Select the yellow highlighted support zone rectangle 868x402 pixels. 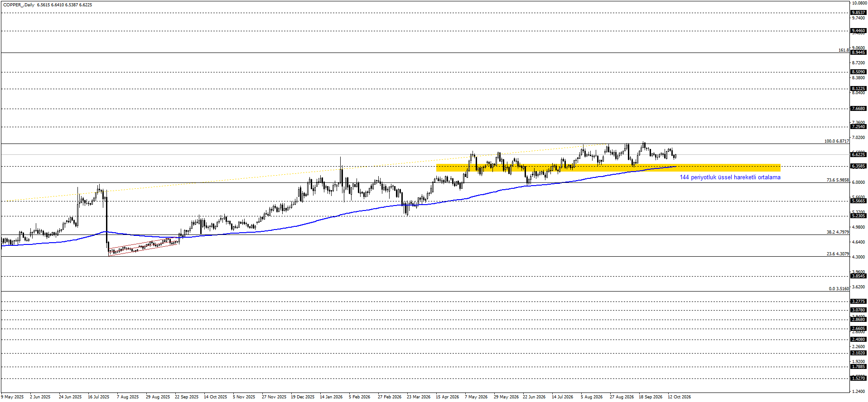(608, 168)
